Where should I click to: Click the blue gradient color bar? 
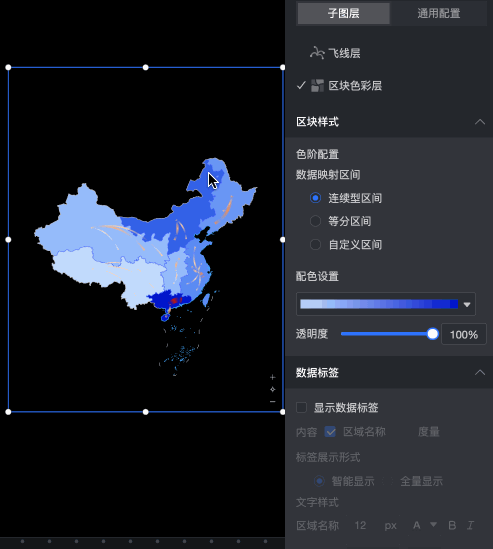[x=379, y=304]
